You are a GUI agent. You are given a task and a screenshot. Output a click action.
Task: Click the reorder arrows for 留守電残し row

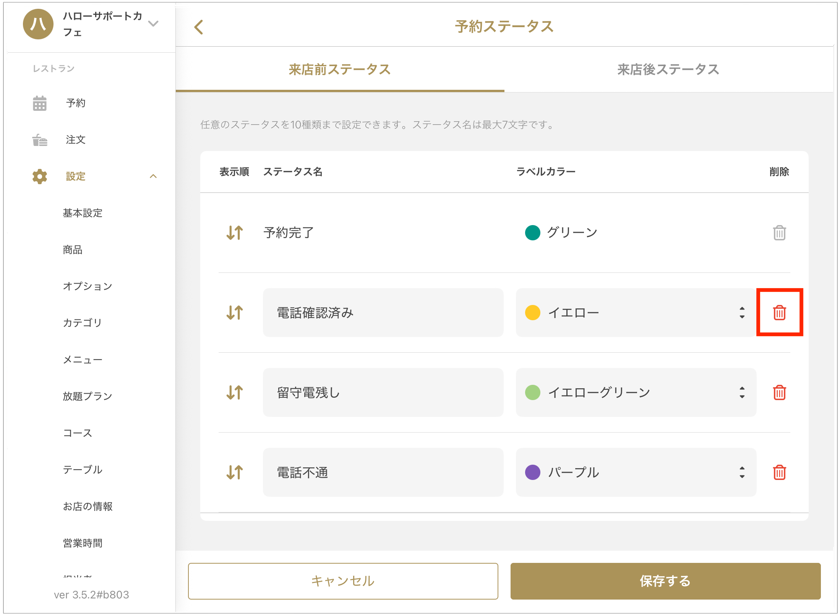coord(235,392)
